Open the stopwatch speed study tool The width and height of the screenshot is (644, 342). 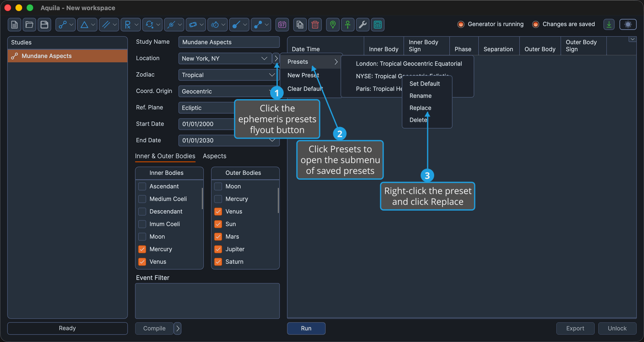218,25
